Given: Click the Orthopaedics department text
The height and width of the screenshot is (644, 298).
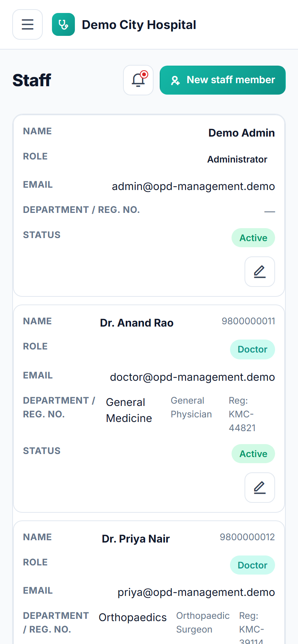Looking at the screenshot, I should (x=133, y=617).
